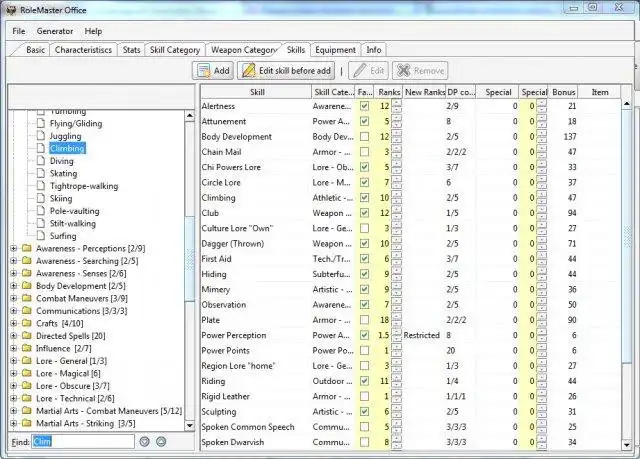Open the Help menu
Screen dimensions: 640x459
click(93, 31)
